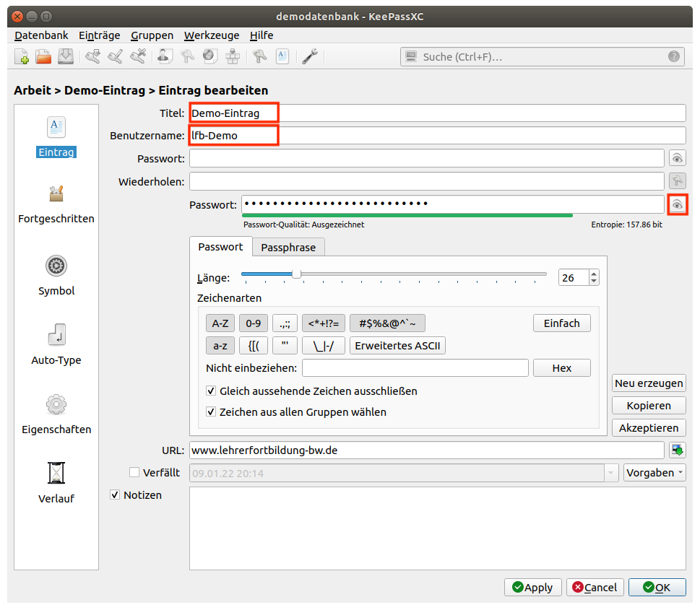
Task: Toggle the Notizen checkbox
Action: pos(115,495)
